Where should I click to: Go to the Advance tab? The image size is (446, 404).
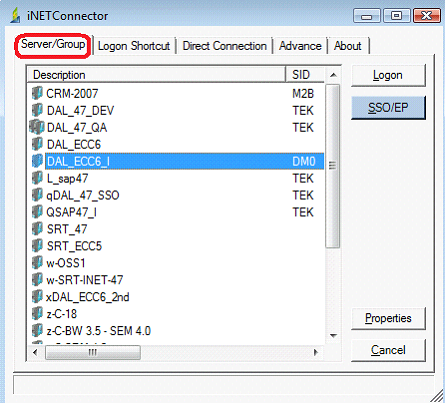(x=300, y=46)
